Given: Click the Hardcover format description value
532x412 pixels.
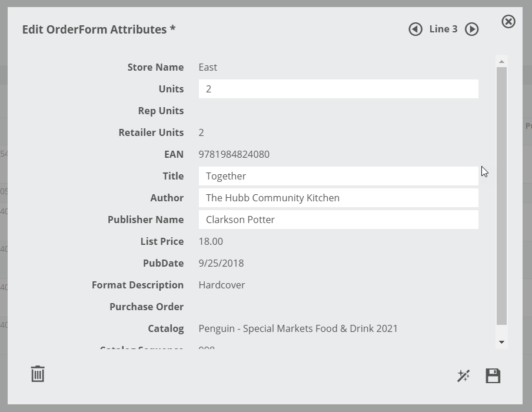Looking at the screenshot, I should click(221, 285).
